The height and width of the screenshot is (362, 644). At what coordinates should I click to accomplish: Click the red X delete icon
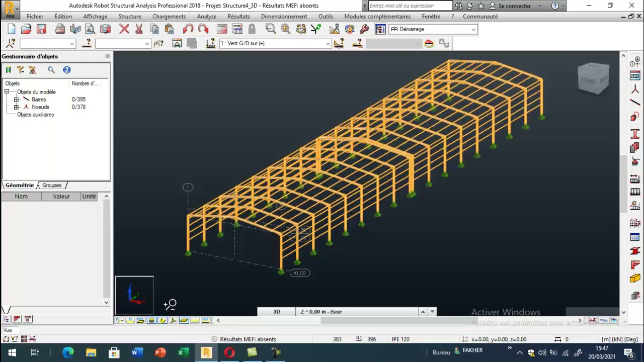124,29
